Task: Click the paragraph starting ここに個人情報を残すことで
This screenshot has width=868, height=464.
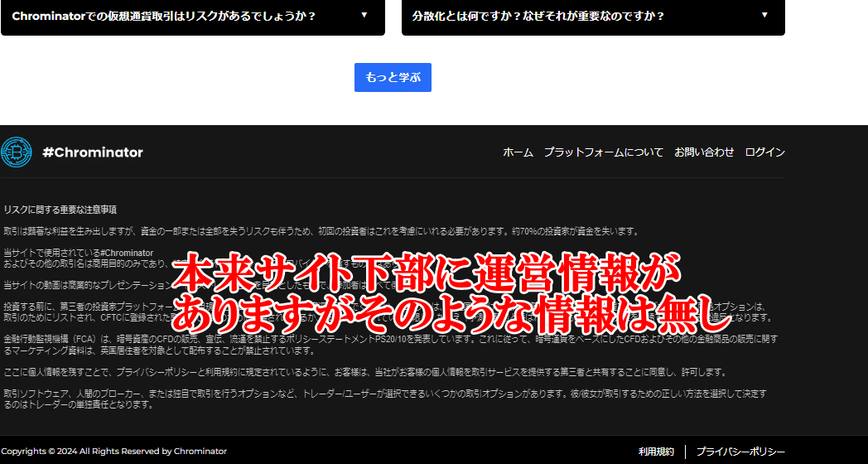Action: [x=364, y=372]
